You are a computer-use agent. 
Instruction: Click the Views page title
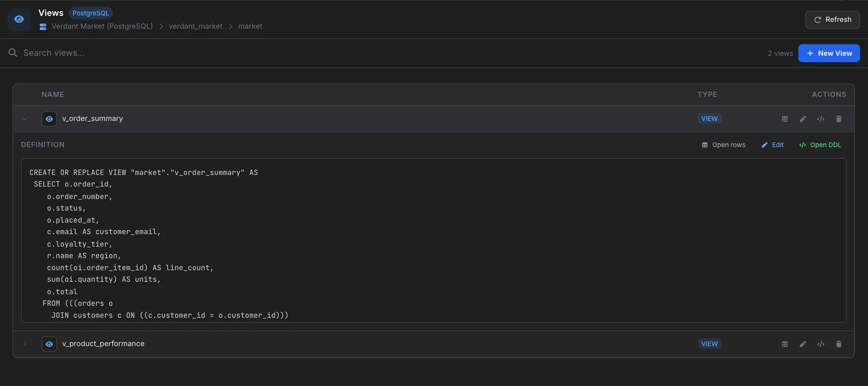pyautogui.click(x=51, y=13)
